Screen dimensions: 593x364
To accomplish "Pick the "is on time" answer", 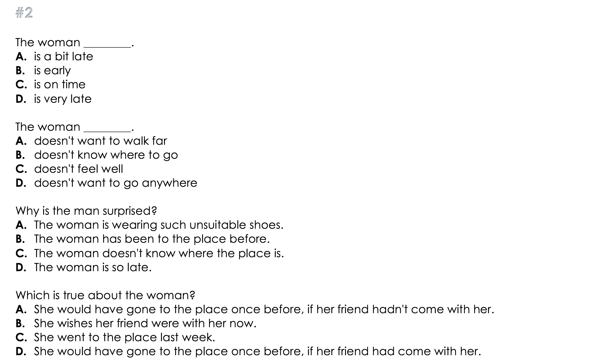I will coord(59,84).
